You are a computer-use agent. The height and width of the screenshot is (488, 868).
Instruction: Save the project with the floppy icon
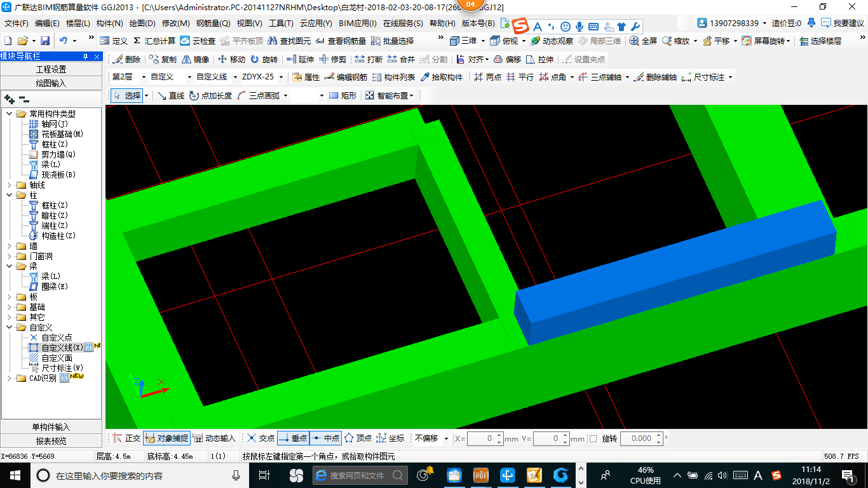[x=44, y=41]
